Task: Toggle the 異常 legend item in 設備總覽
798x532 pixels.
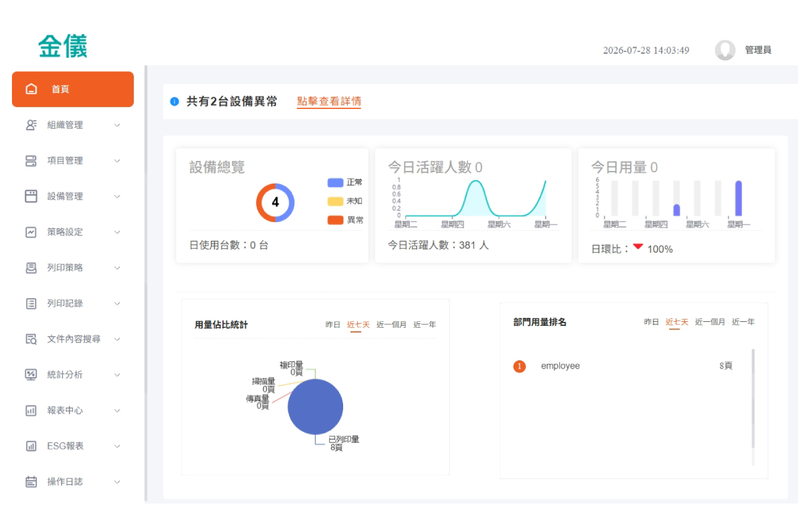Action: 345,219
